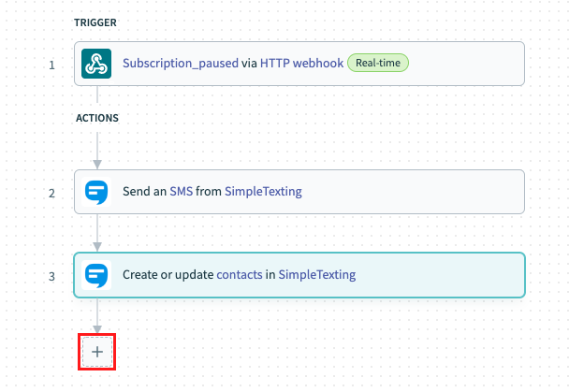Select the Create or update contacts card
This screenshot has height=392, width=569.
299,275
